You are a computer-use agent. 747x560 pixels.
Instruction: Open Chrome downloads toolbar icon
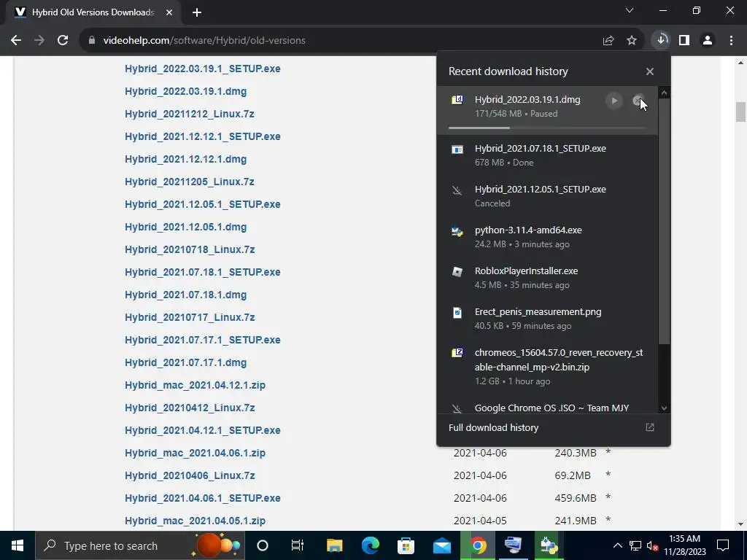tap(661, 41)
